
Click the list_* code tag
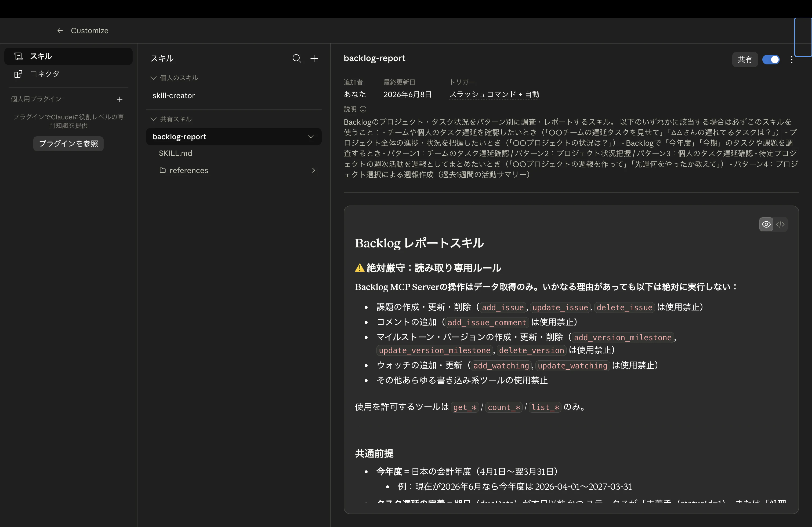[545, 407]
